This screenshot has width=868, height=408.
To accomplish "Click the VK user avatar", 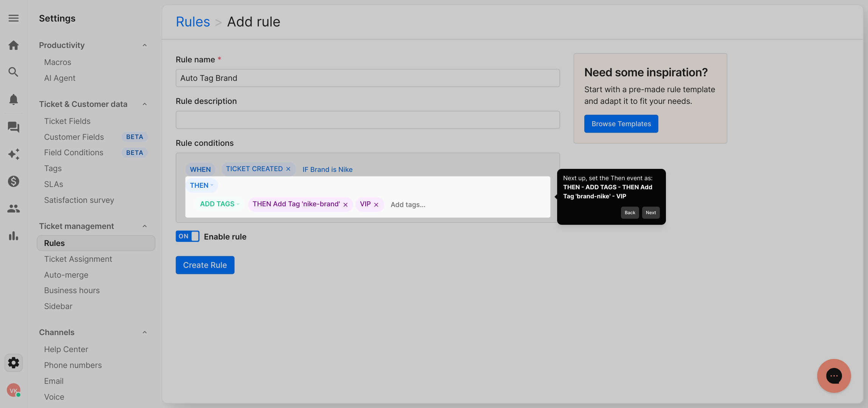I will tap(14, 390).
